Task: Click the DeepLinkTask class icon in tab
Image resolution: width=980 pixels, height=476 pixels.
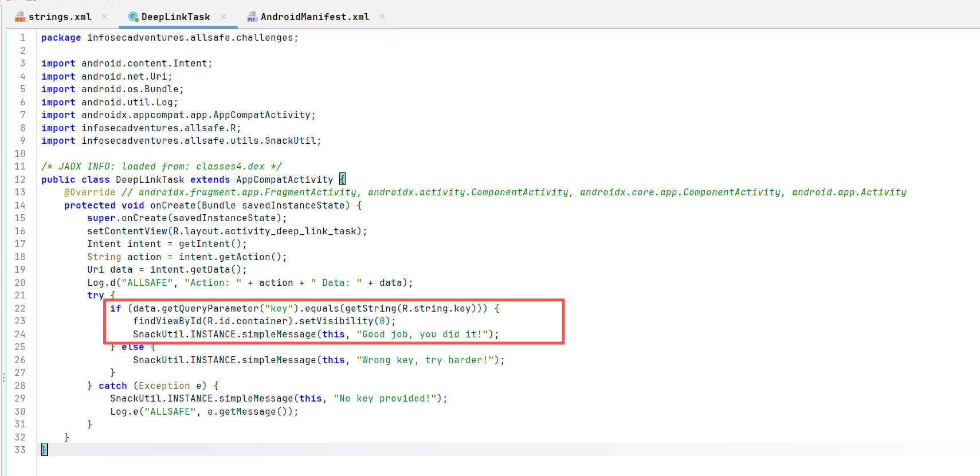Action: [x=134, y=17]
